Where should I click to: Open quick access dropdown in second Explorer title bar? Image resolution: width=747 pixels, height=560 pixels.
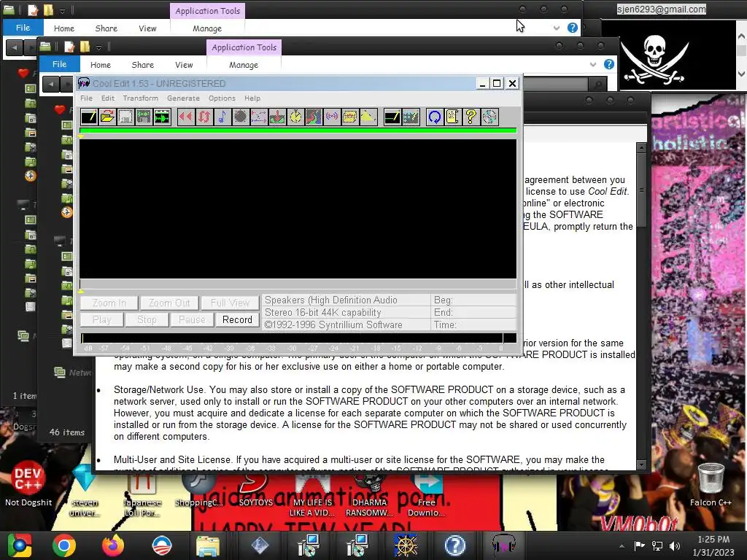(98, 47)
